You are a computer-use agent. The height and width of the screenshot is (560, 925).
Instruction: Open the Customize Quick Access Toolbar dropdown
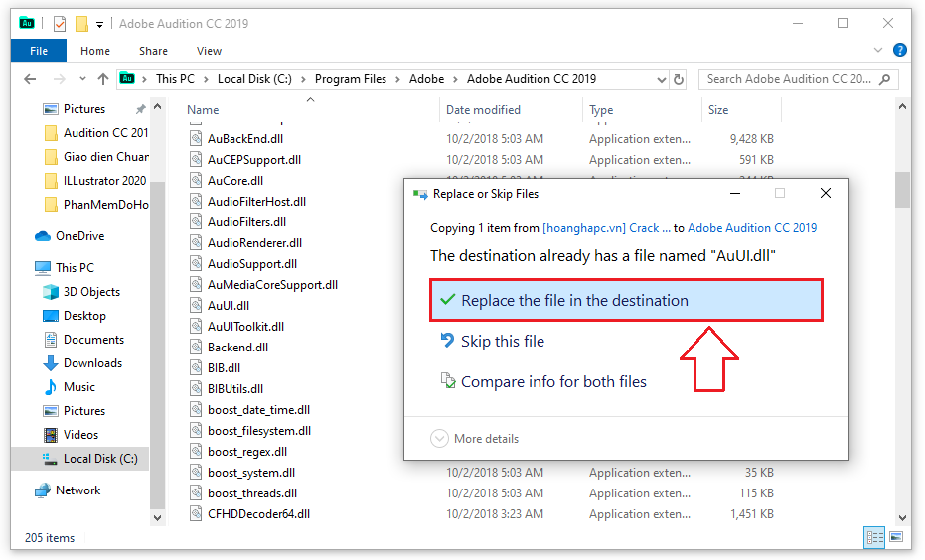click(x=99, y=24)
